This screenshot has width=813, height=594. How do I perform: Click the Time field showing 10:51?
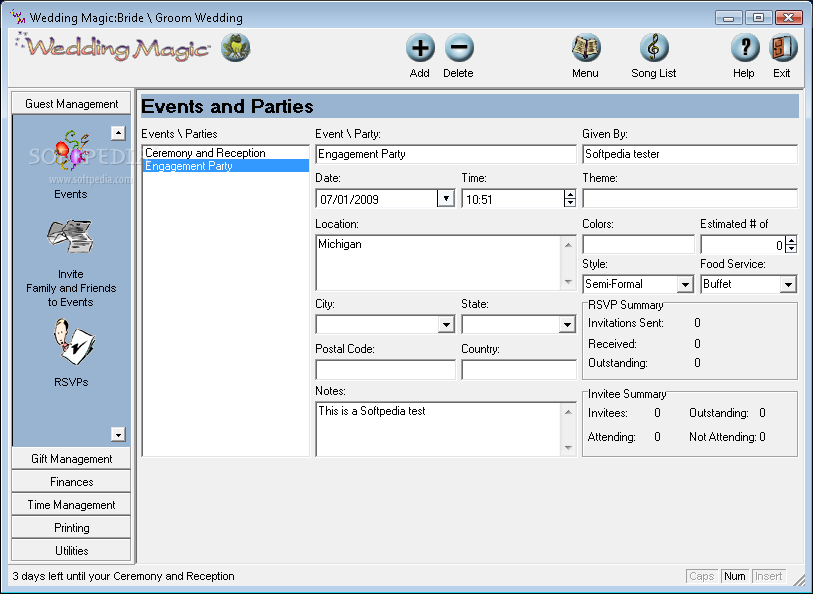click(513, 199)
